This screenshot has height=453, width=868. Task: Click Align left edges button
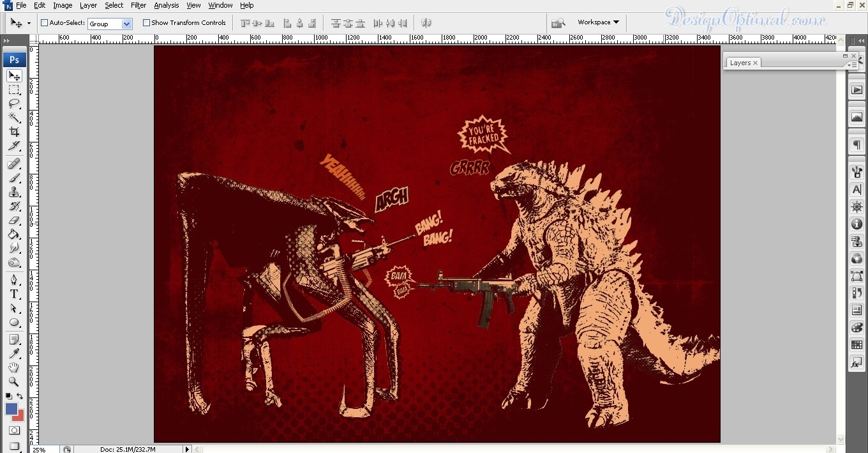pos(287,23)
